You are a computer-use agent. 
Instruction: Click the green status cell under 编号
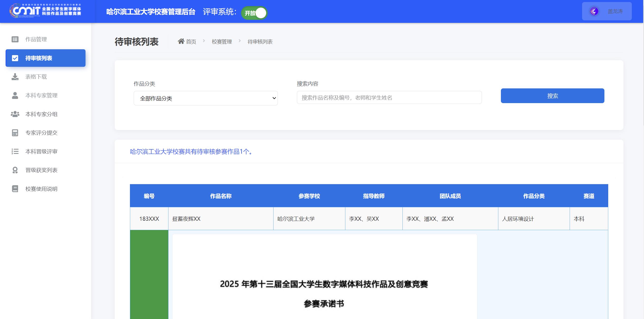coord(149,275)
